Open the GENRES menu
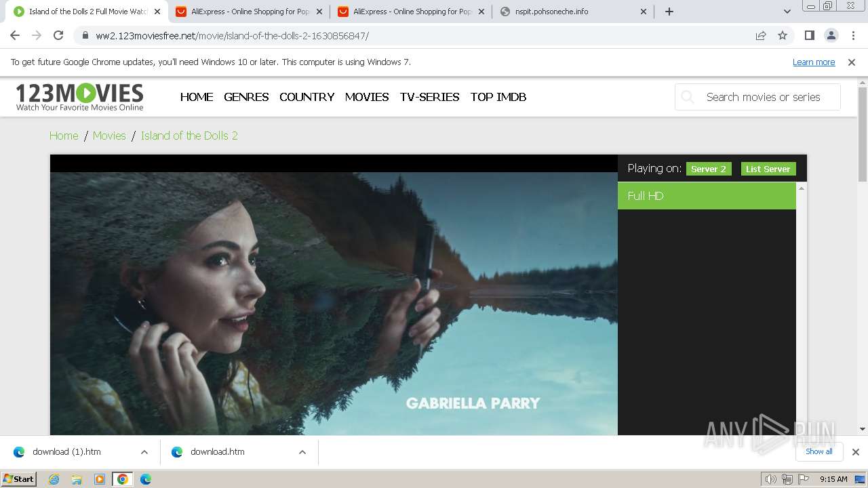 coord(246,97)
